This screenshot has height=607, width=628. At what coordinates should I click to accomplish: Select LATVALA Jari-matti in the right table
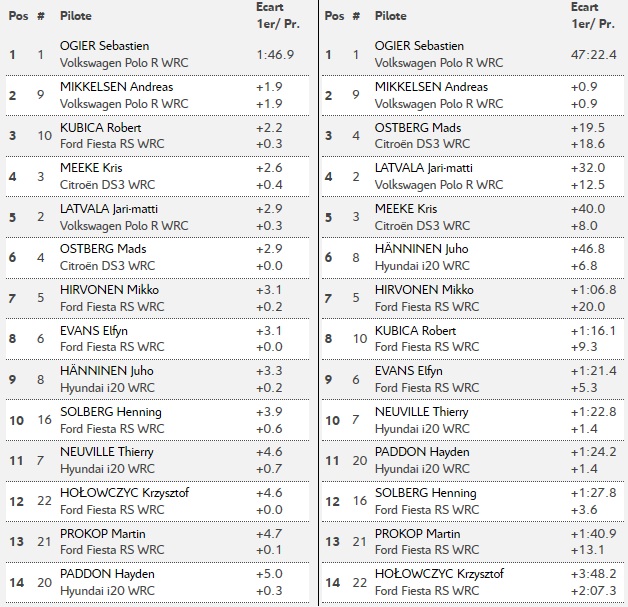pos(426,168)
